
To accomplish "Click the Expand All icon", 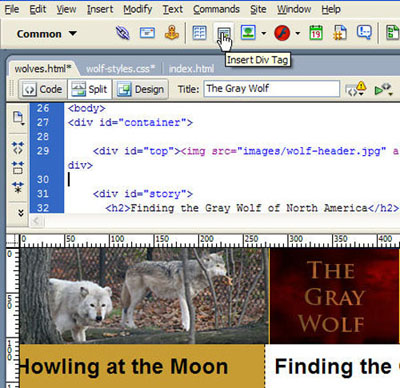I will (18, 187).
